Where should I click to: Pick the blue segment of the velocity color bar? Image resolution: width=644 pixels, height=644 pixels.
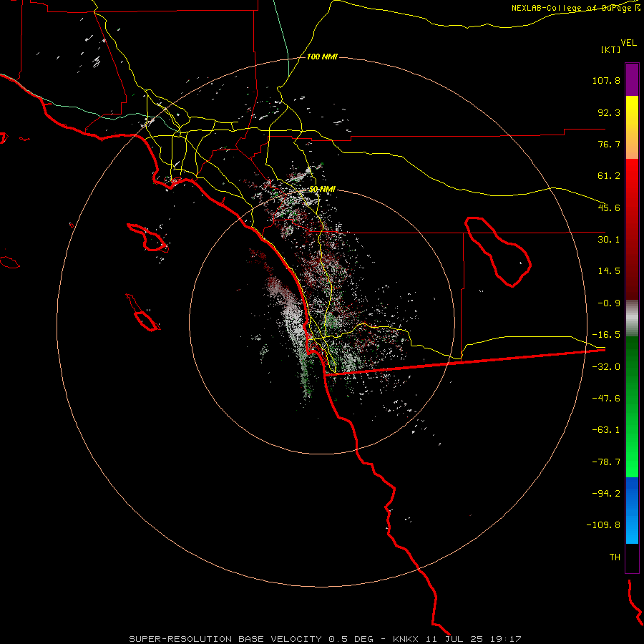click(632, 510)
